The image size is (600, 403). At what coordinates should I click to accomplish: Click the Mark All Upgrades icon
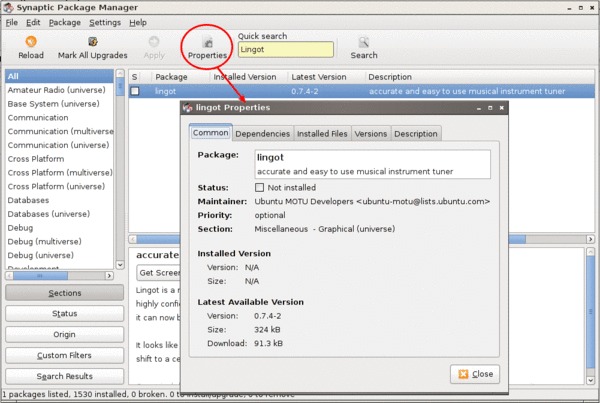(93, 43)
